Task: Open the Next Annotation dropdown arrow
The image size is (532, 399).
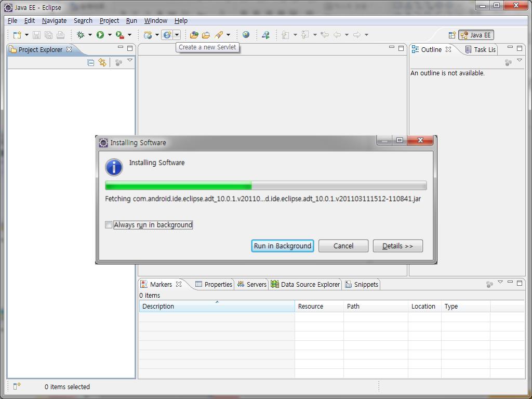Action: (x=295, y=35)
